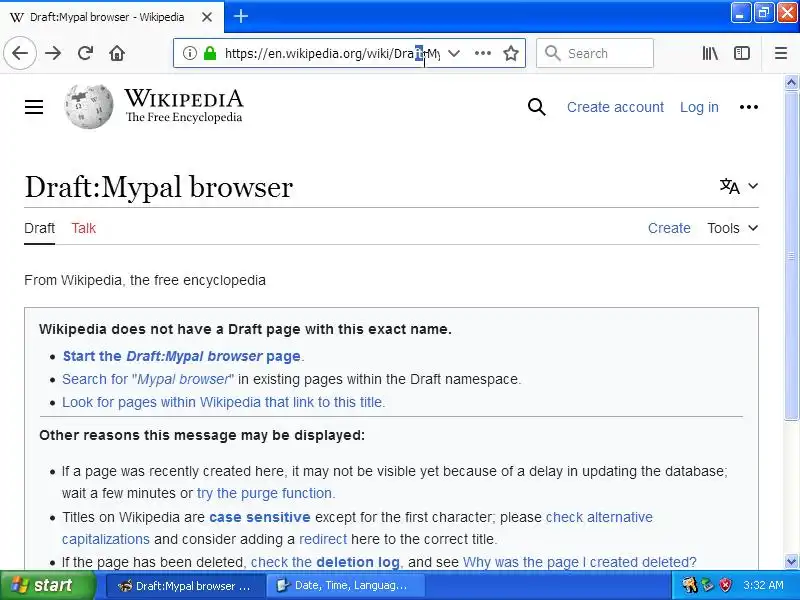The height and width of the screenshot is (600, 800).
Task: Open the browser hamburger menu
Action: pos(781,53)
